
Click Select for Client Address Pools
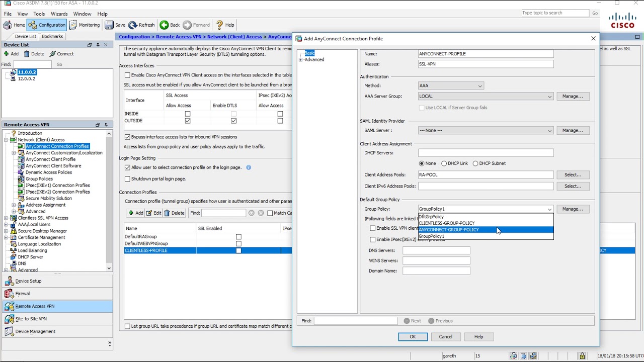(x=573, y=175)
